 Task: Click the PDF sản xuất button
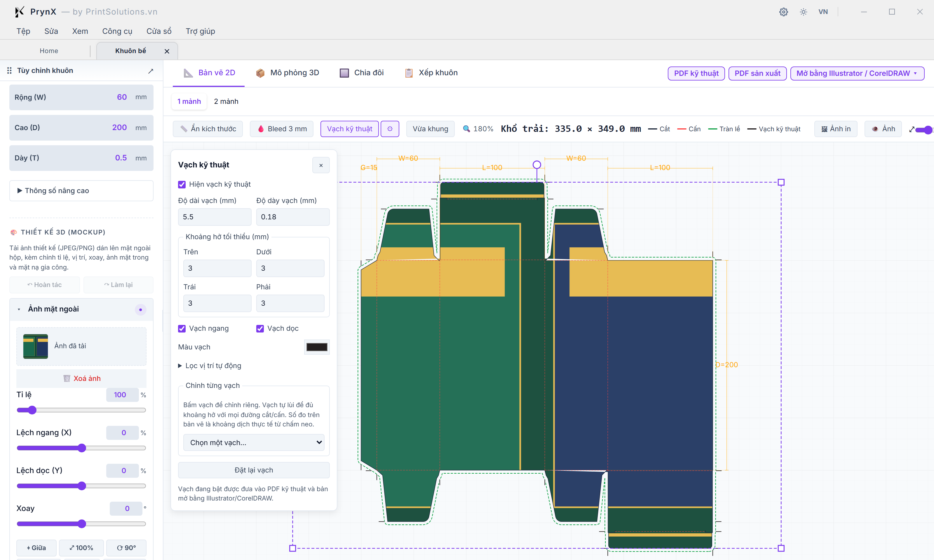coord(757,73)
